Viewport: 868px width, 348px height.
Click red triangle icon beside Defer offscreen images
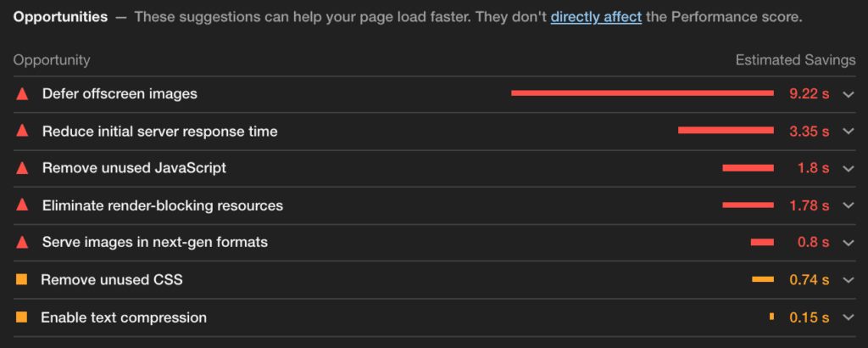[22, 94]
